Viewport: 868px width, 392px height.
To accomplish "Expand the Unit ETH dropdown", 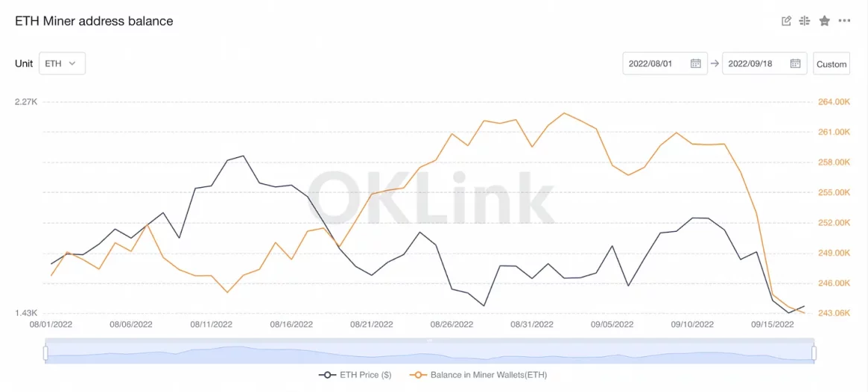I will [62, 63].
